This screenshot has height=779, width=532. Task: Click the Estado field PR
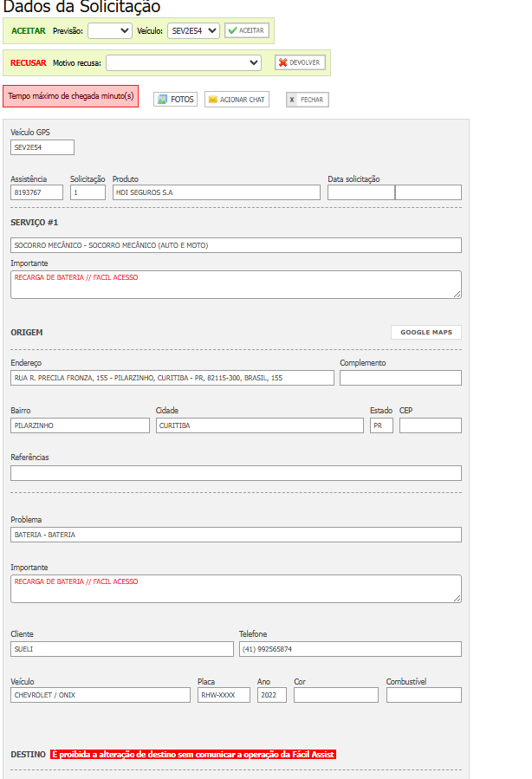(381, 425)
